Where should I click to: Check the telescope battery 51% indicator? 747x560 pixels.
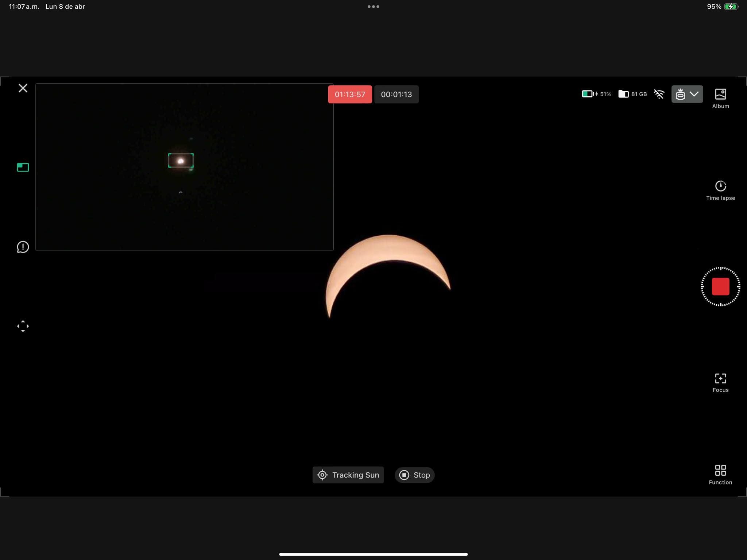coord(596,94)
